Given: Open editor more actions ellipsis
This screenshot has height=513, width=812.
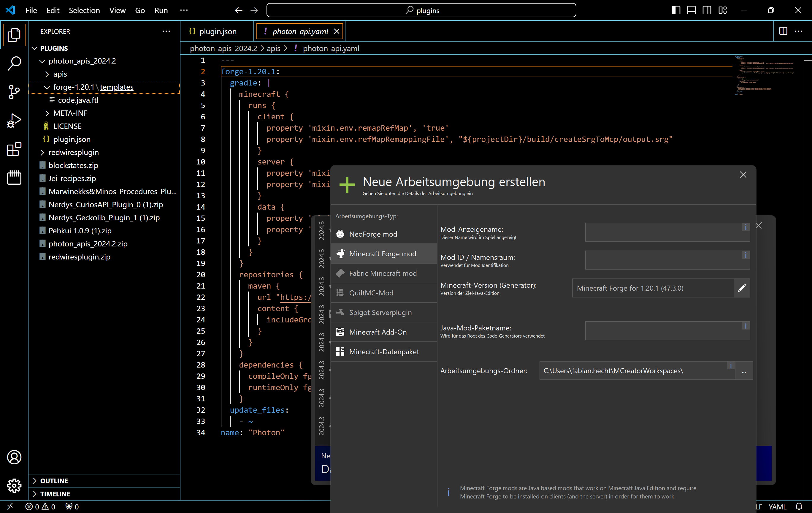Looking at the screenshot, I should (798, 31).
